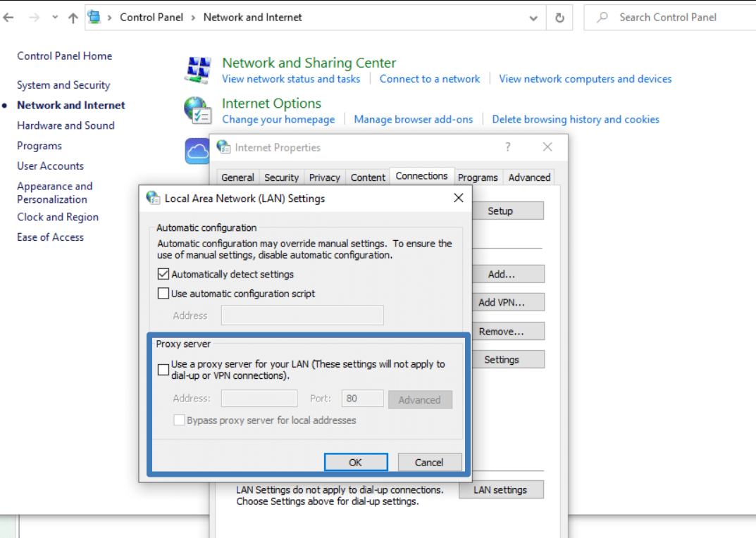Viewport: 756px width, 538px height.
Task: Disable Automatically detect settings checkbox
Action: tap(163, 274)
